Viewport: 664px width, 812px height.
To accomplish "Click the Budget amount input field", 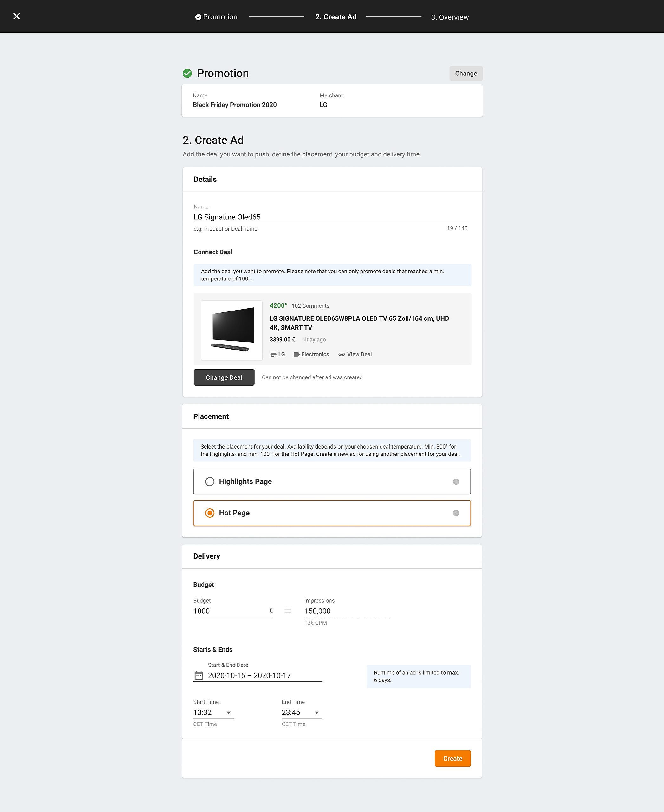I will (x=230, y=611).
